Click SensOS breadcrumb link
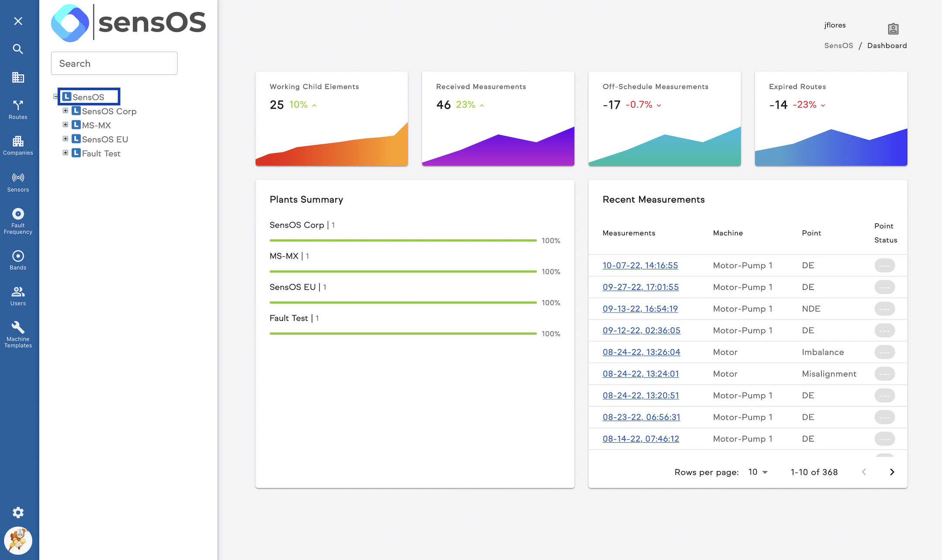The image size is (942, 560). coord(838,45)
